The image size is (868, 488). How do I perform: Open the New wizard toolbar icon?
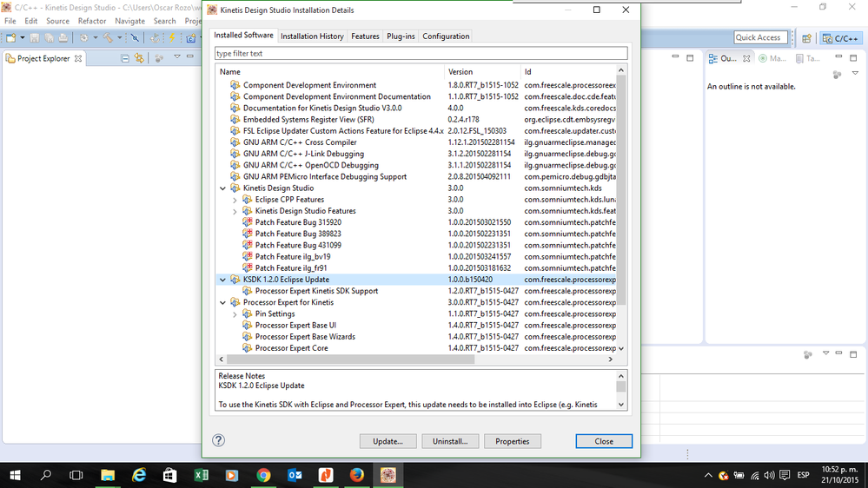tap(11, 37)
